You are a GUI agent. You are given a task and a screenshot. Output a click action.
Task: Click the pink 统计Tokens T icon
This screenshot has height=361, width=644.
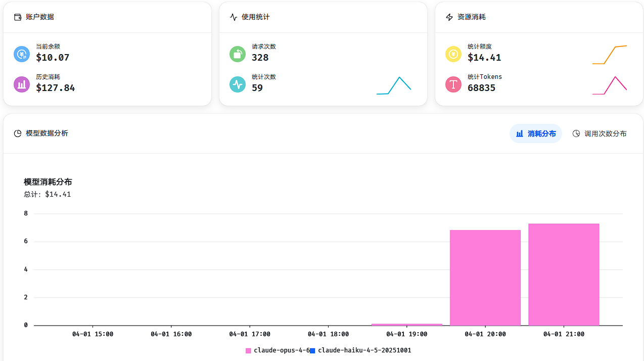click(x=453, y=84)
